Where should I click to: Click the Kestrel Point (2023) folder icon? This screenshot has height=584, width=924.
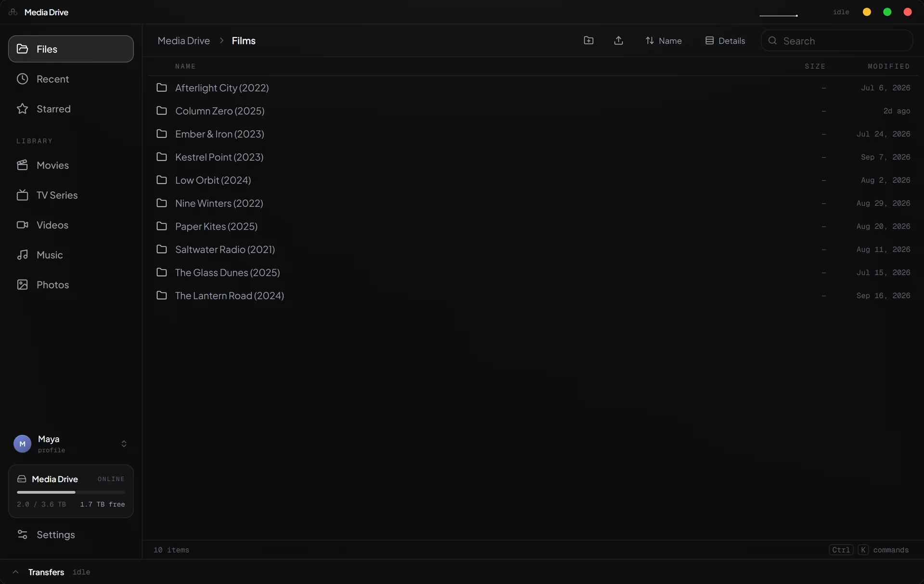click(x=162, y=157)
